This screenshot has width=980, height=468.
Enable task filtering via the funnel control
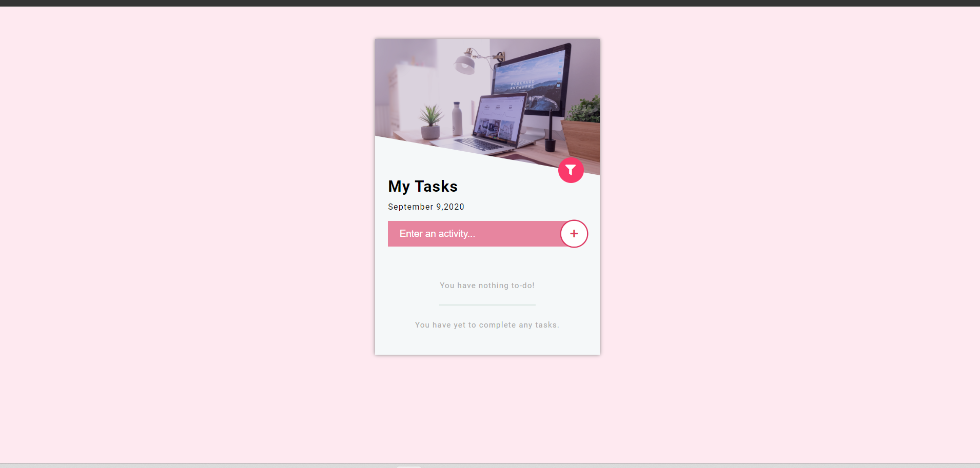pos(571,170)
